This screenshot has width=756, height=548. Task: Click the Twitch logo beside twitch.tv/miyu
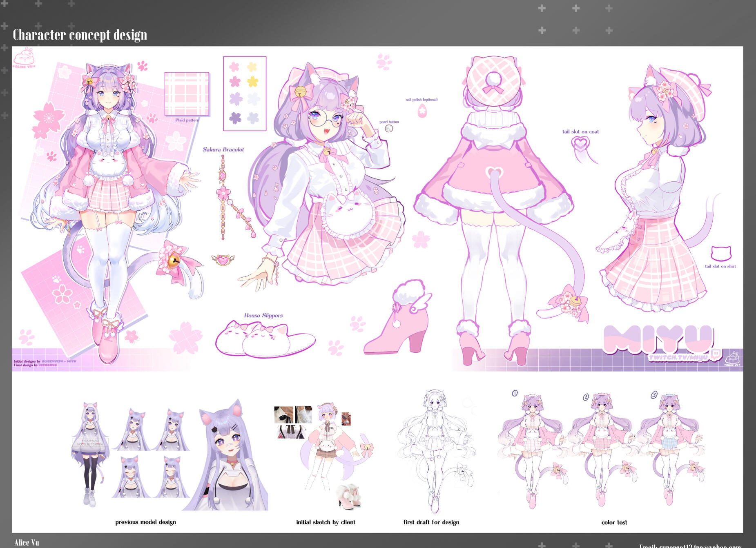point(716,354)
